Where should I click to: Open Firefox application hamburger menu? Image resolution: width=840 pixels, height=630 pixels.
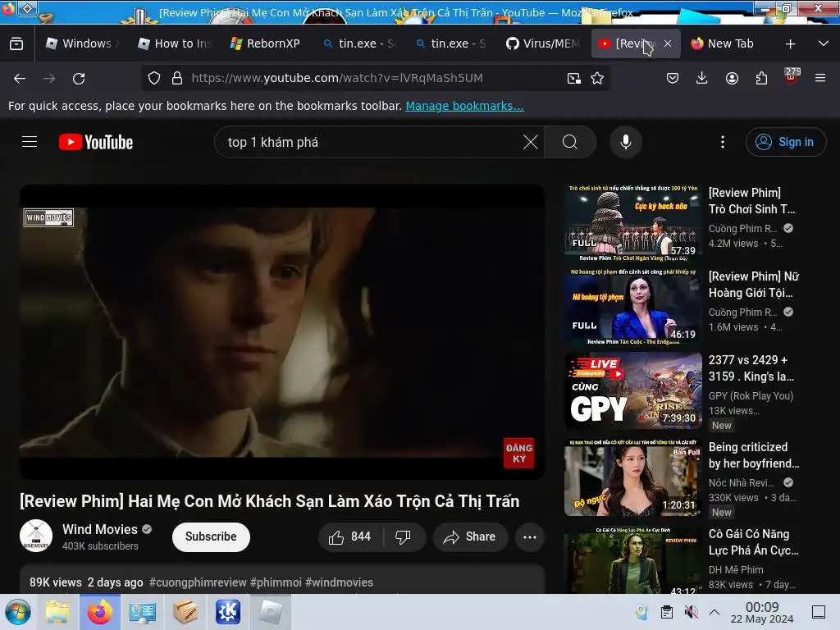coord(820,78)
